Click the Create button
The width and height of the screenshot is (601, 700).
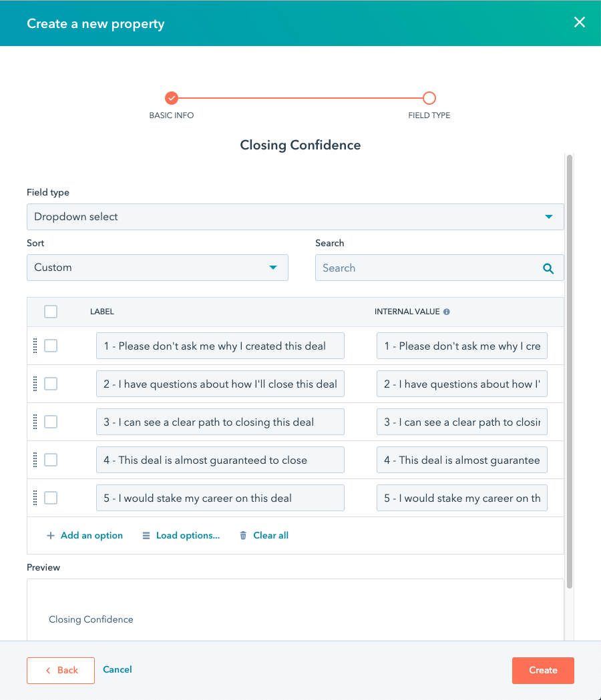coord(543,671)
